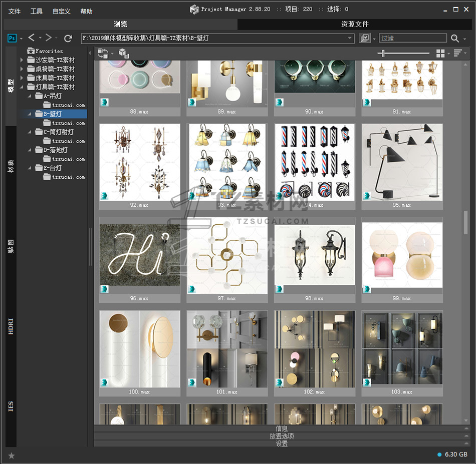Viewport: 476px width, 464px height.
Task: Select the A-吊灯 folder
Action: 53,96
